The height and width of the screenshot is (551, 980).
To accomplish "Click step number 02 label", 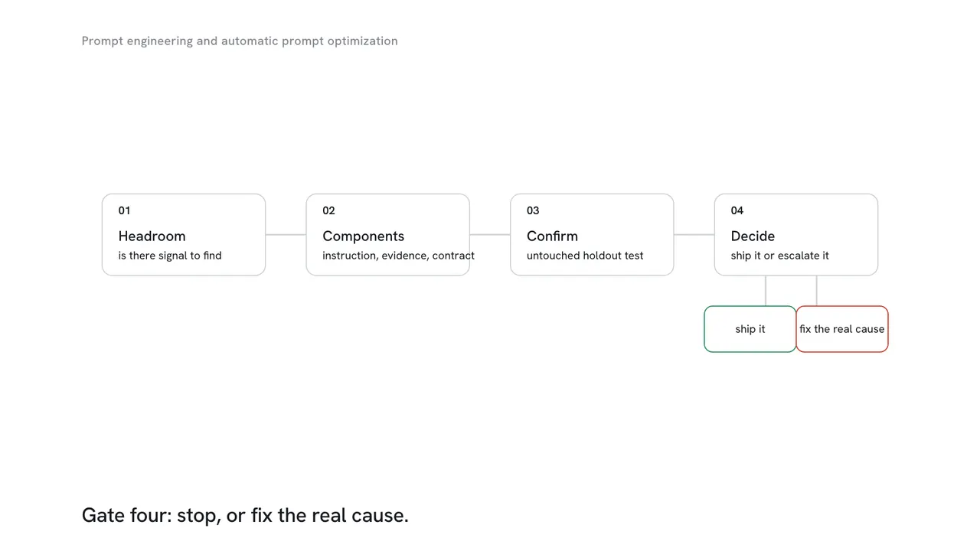I will tap(328, 210).
